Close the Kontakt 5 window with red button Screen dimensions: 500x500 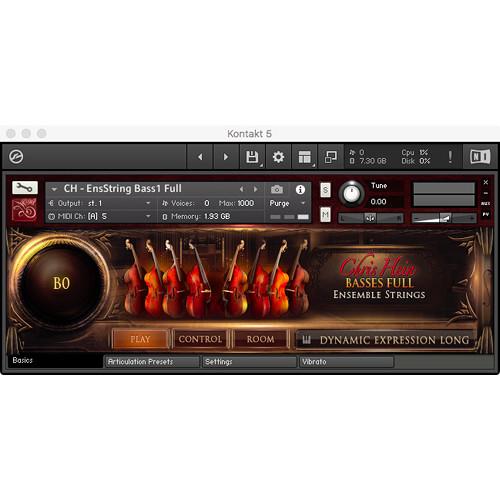(11, 133)
